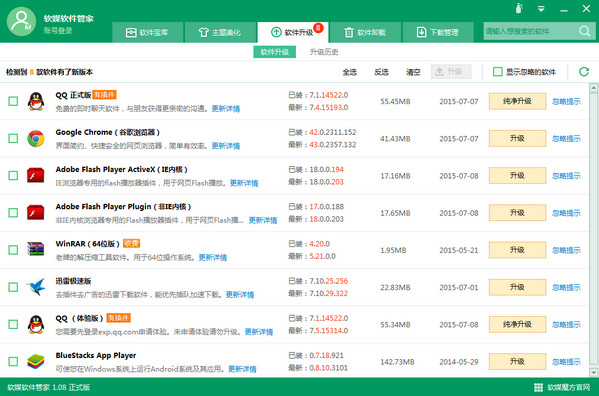Click the user avatar account icon
This screenshot has width=599, height=396.
tap(21, 21)
